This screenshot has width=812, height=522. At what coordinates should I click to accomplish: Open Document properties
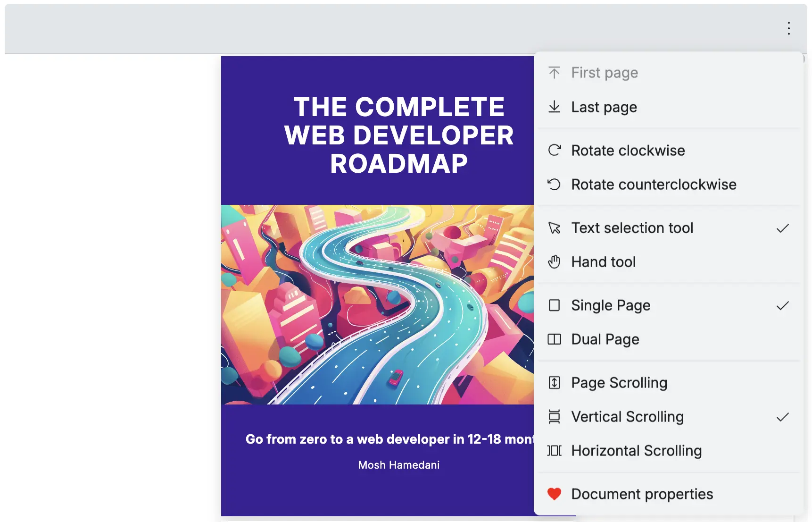642,493
